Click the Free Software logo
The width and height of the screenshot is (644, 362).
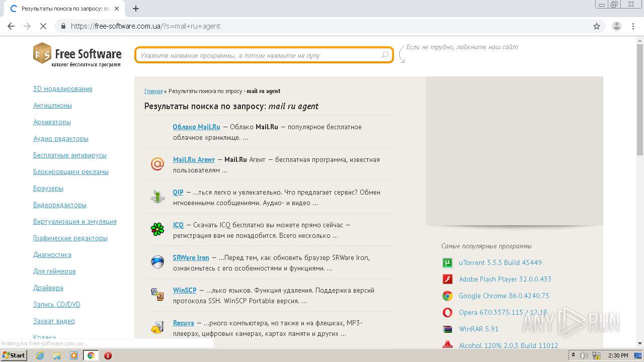click(77, 54)
